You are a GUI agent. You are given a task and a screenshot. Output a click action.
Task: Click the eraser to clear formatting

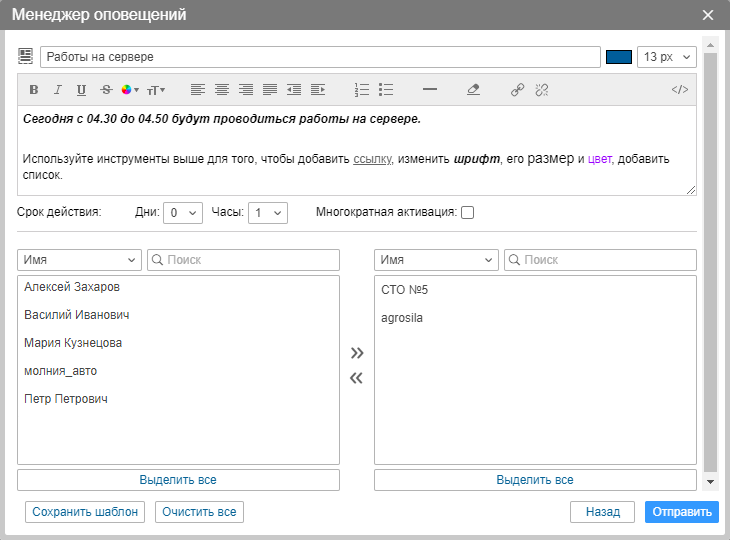[473, 90]
